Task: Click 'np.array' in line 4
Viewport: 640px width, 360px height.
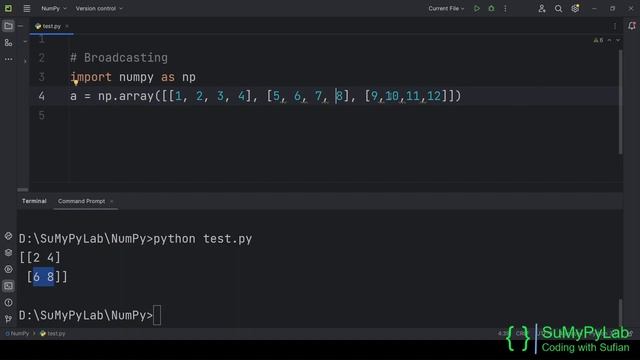Action: 126,96
